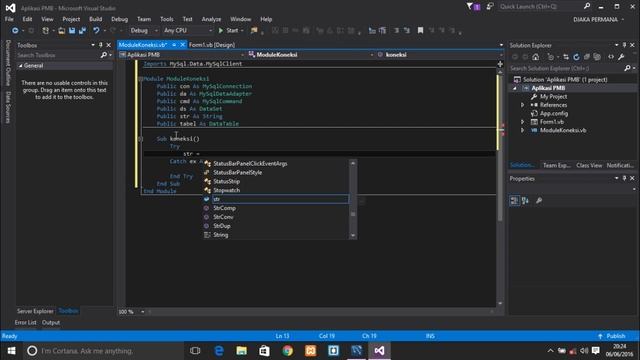This screenshot has height=360, width=640.
Task: Click the feedback icon next to Quick Launch
Action: (490, 7)
